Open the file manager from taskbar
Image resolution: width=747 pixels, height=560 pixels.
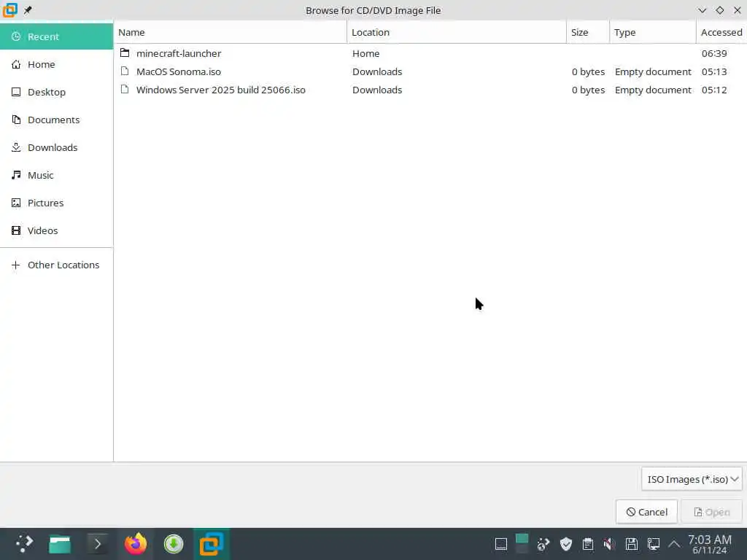click(x=60, y=544)
